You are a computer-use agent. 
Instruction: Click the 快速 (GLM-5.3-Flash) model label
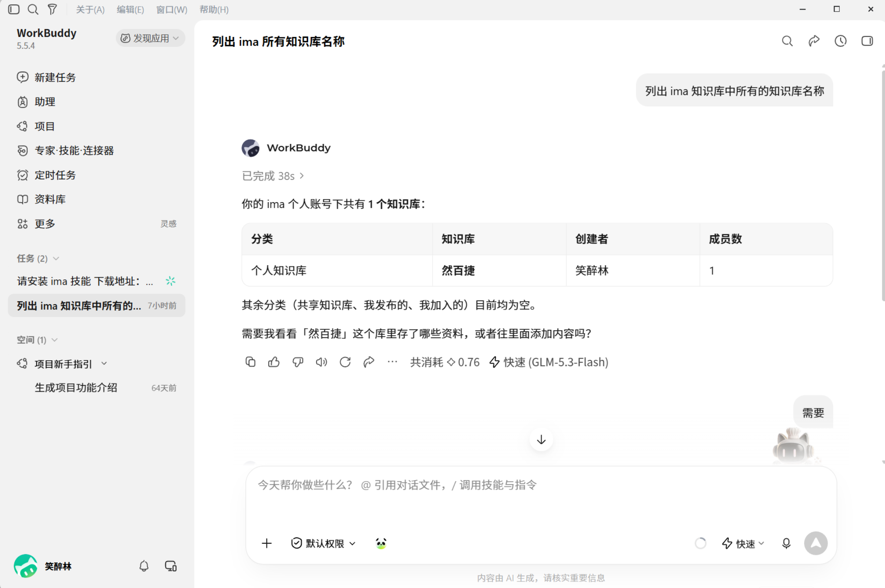click(549, 362)
